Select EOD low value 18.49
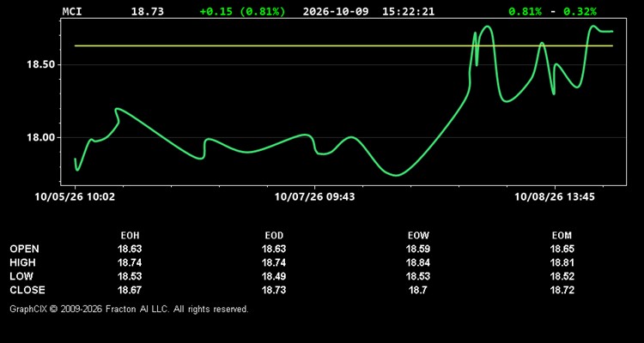This screenshot has height=343, width=644. pyautogui.click(x=274, y=276)
